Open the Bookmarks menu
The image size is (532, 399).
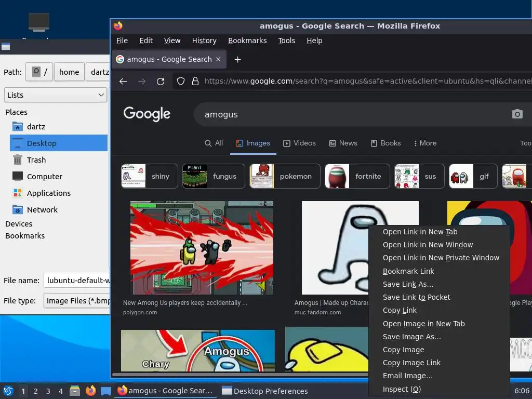(247, 41)
